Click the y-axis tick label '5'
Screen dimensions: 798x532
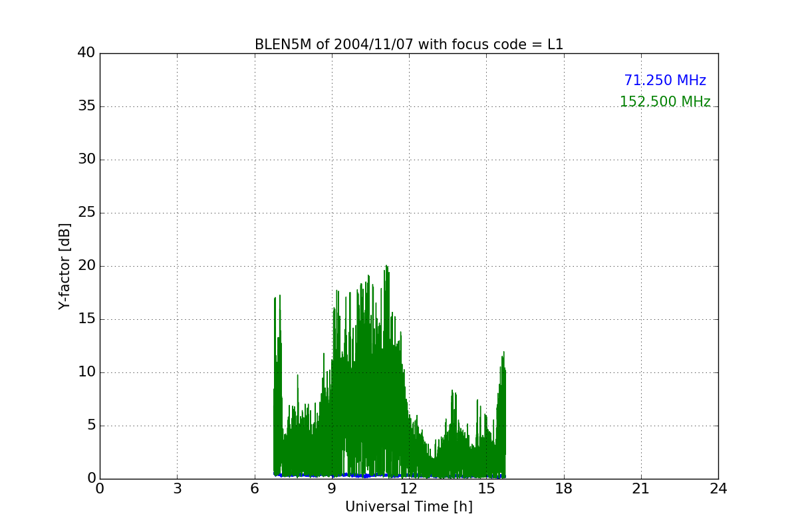click(x=90, y=426)
